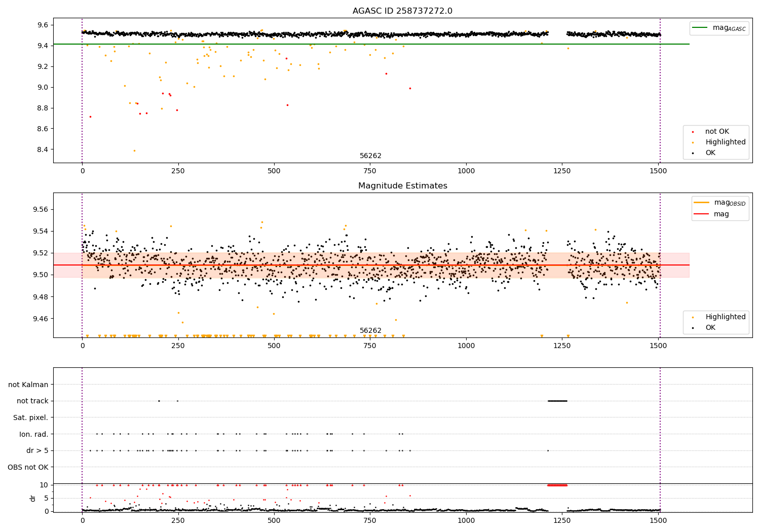Click the 'Sat. pixel.' row label
Screen dimensions: 760x532
[31, 418]
